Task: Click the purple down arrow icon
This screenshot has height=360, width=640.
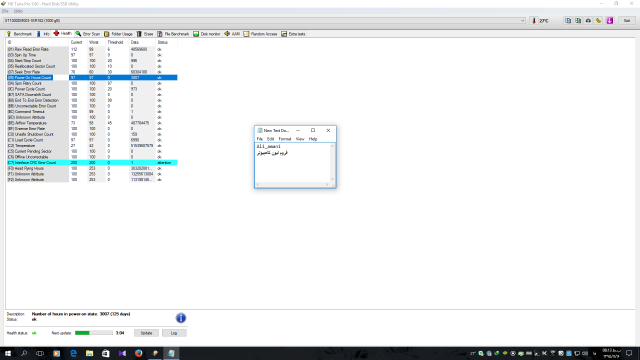Action: [610, 20]
